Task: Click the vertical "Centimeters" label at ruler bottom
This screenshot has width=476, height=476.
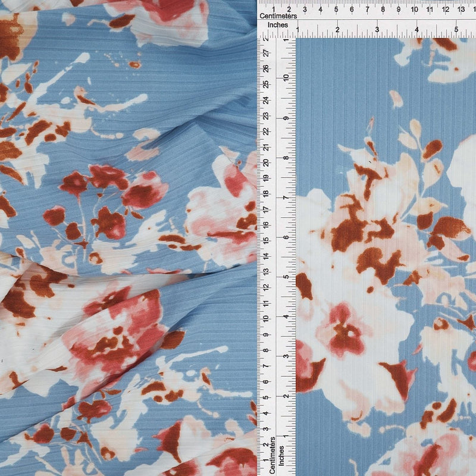Action: coord(272,455)
